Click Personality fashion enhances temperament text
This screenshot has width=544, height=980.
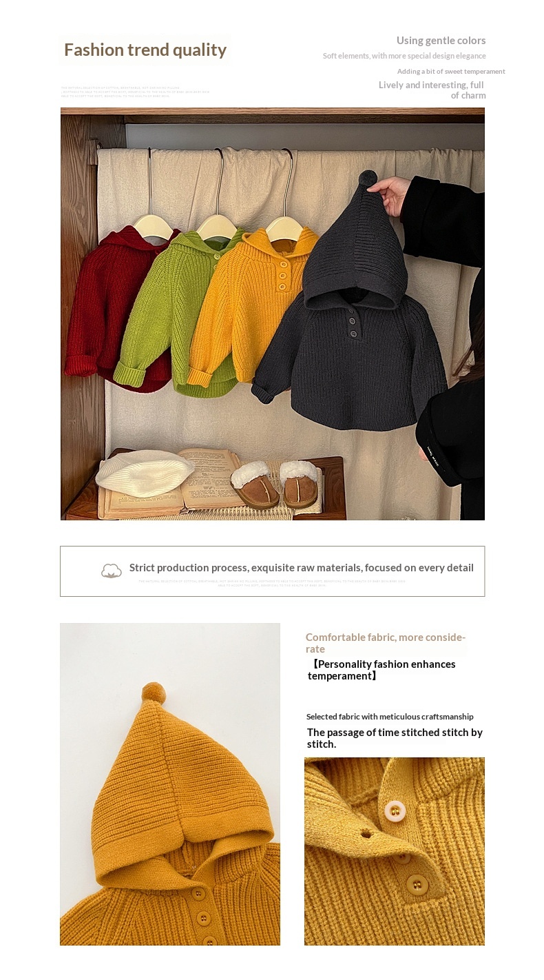click(381, 670)
